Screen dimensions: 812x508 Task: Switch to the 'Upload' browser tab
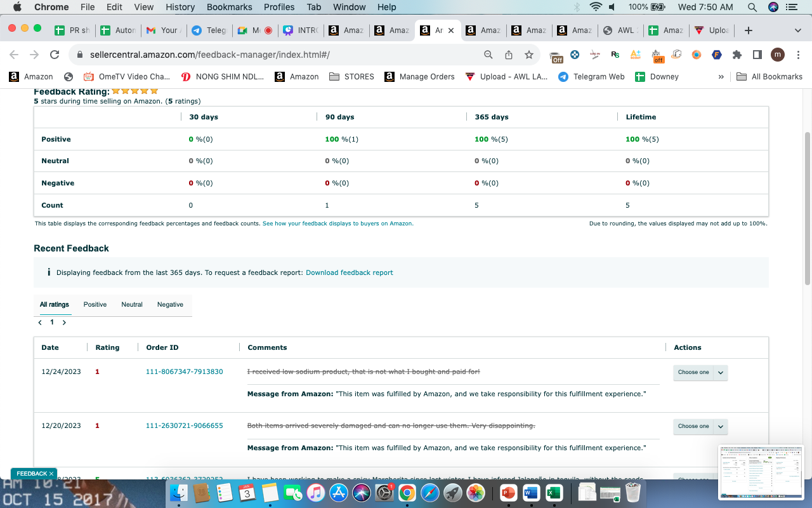pos(712,30)
